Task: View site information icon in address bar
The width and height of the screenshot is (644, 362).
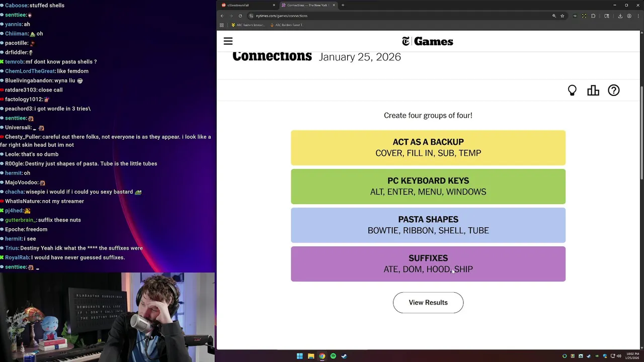Action: [251, 16]
